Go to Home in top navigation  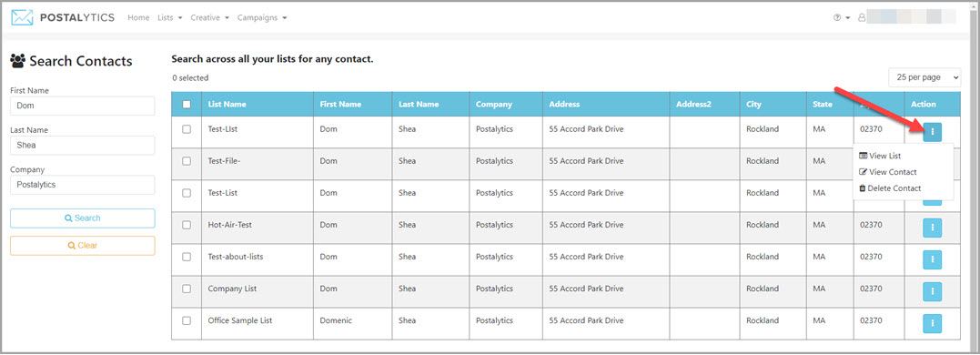pyautogui.click(x=138, y=18)
